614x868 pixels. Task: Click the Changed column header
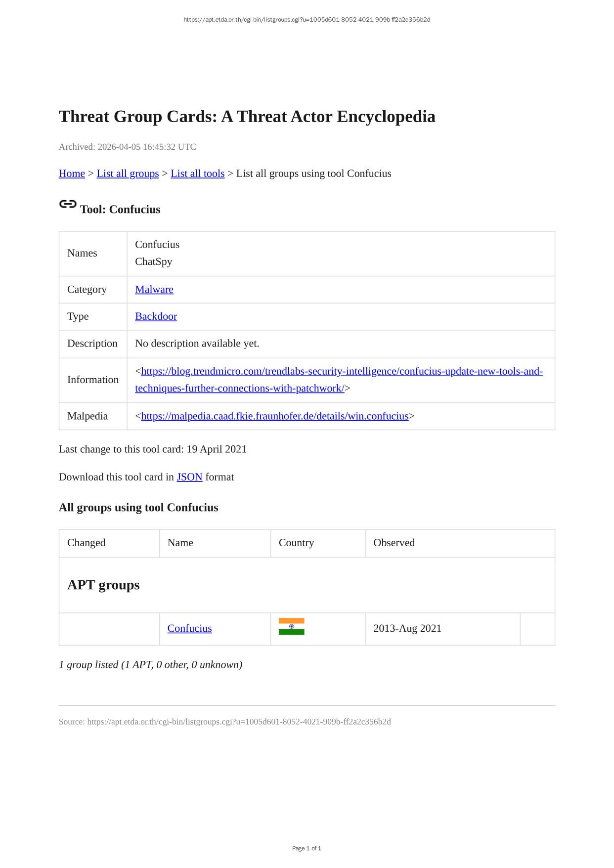[x=87, y=543]
